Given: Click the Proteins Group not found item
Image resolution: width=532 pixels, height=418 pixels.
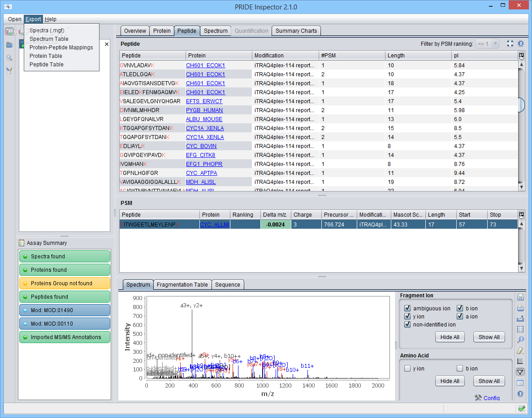Looking at the screenshot, I should 65,283.
